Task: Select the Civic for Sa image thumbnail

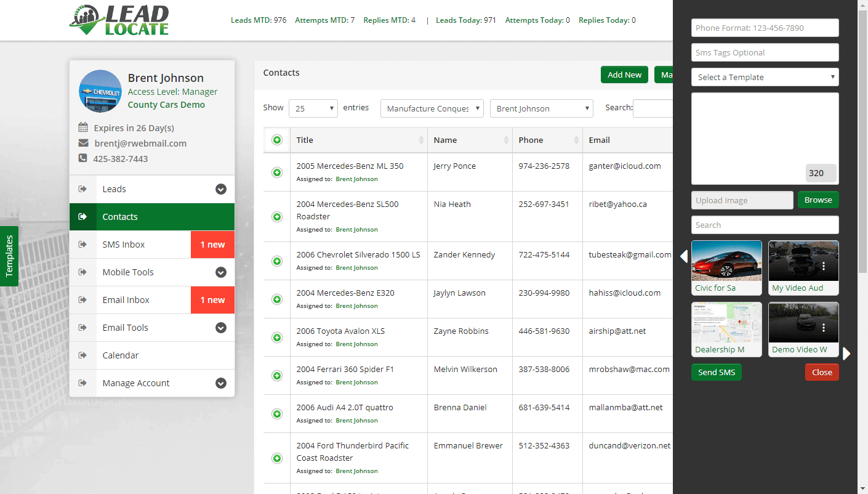Action: click(x=726, y=268)
